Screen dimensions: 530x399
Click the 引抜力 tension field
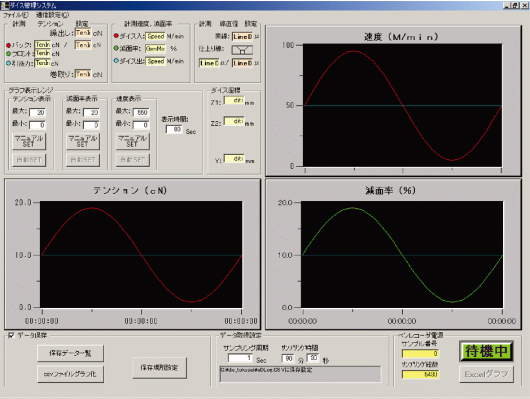(43, 63)
